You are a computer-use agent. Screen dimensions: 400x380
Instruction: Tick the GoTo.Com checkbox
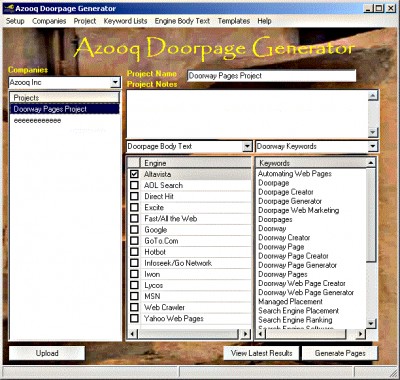point(134,241)
